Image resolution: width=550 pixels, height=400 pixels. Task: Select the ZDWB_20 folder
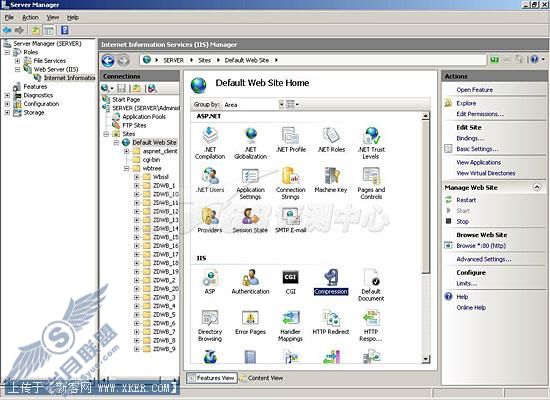(166, 289)
